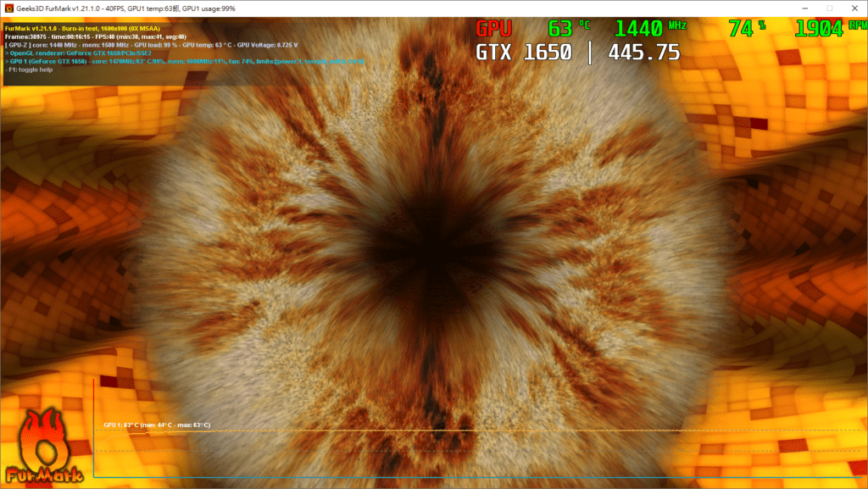Screen dimensions: 868x489
Task: Click the 'OpenGL renderer: GeForce GTX 1650' line
Action: pyautogui.click(x=78, y=53)
